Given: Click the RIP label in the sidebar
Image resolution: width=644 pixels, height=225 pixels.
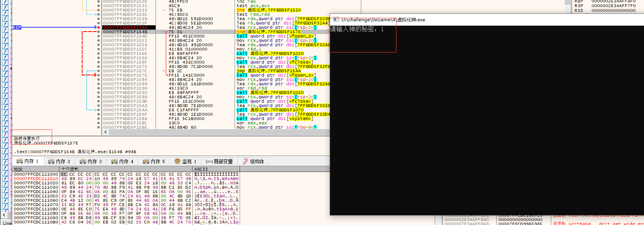Looking at the screenshot, I should [x=17, y=28].
